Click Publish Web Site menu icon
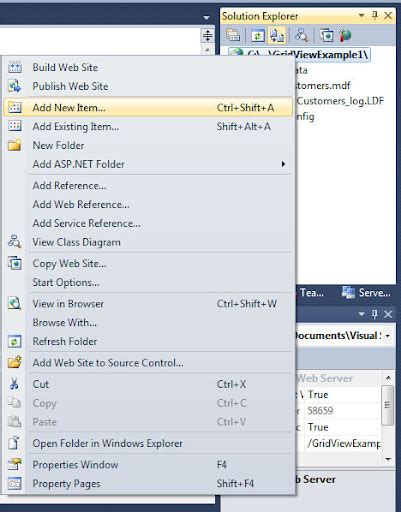This screenshot has width=401, height=512. point(15,86)
